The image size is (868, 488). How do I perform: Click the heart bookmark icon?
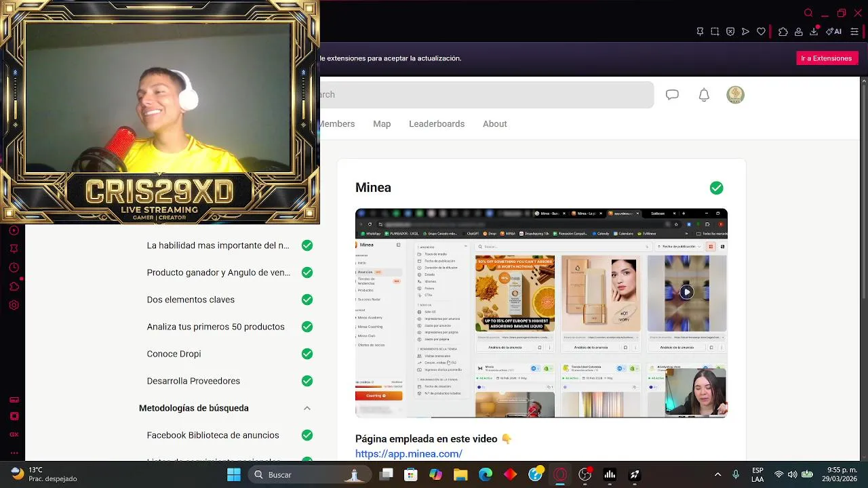pyautogui.click(x=761, y=31)
